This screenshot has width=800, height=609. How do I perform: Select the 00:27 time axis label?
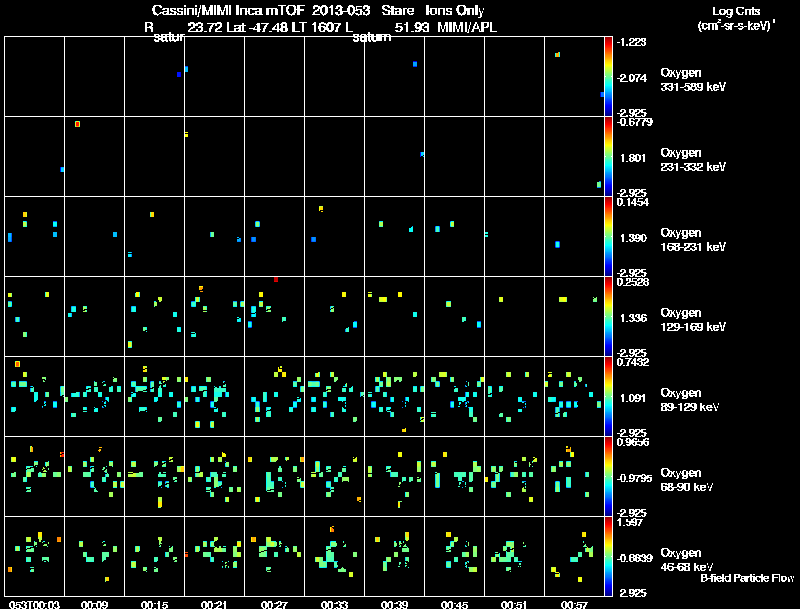[x=274, y=604]
